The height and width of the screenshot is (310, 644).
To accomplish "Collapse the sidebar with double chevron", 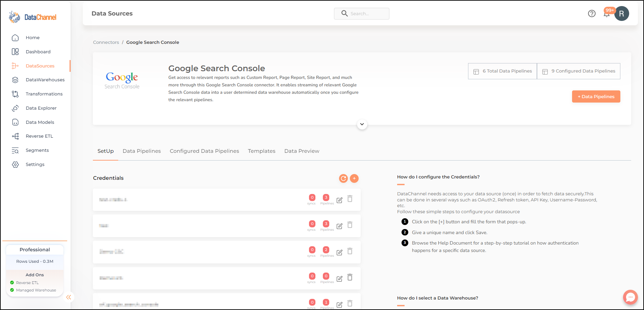I will click(x=69, y=297).
